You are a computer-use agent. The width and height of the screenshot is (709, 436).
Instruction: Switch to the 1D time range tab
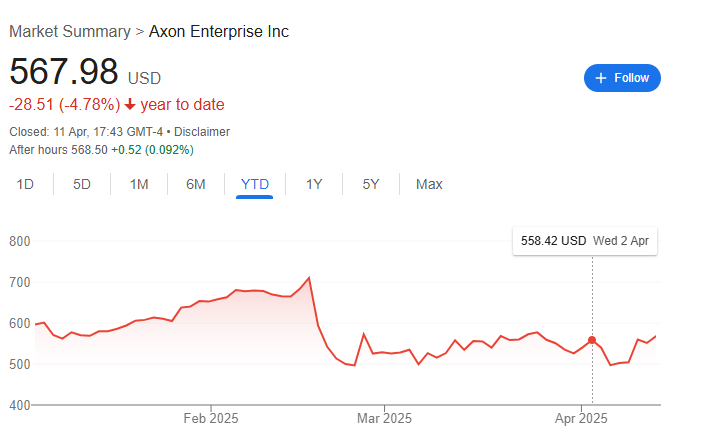(x=26, y=184)
